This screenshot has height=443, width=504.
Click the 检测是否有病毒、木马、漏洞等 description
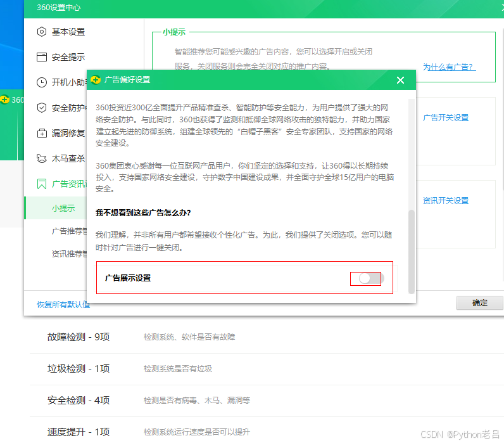pyautogui.click(x=197, y=400)
